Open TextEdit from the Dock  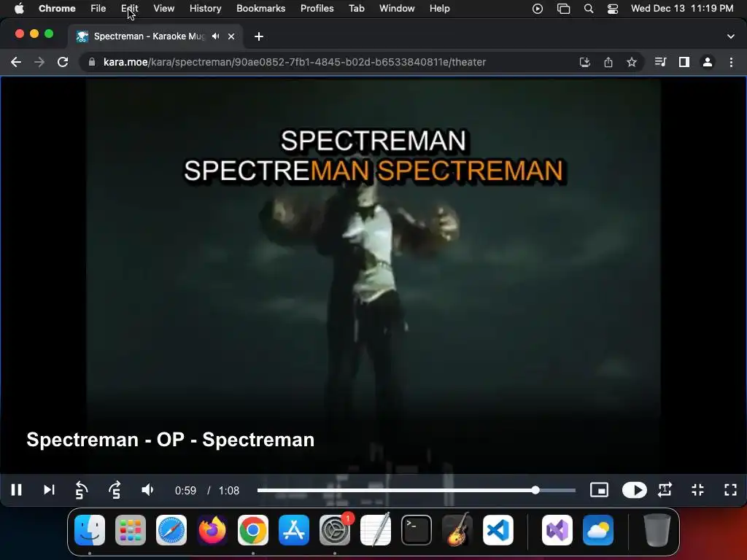coord(376,530)
